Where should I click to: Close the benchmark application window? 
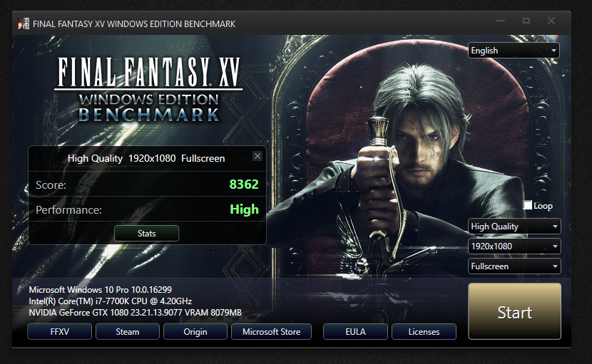pos(551,21)
